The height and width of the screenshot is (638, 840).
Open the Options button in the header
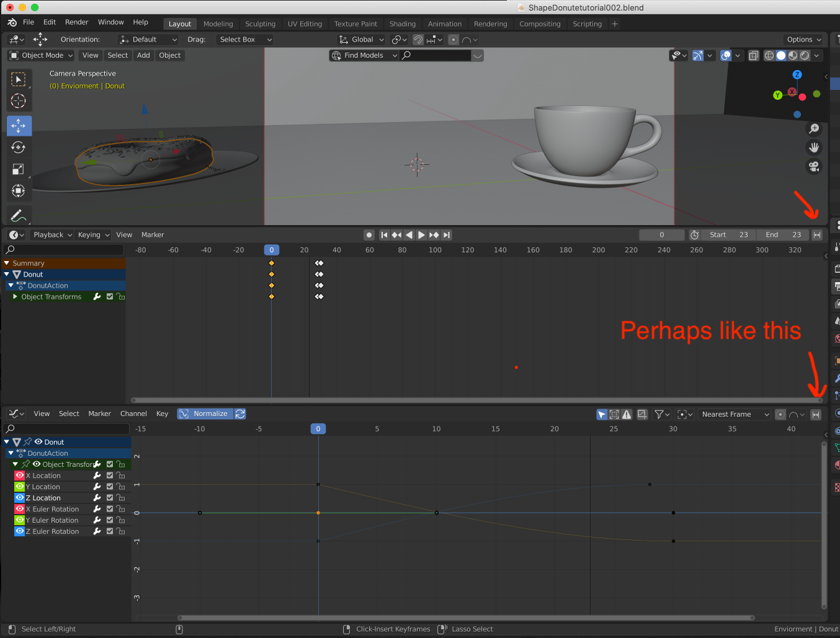(x=804, y=40)
